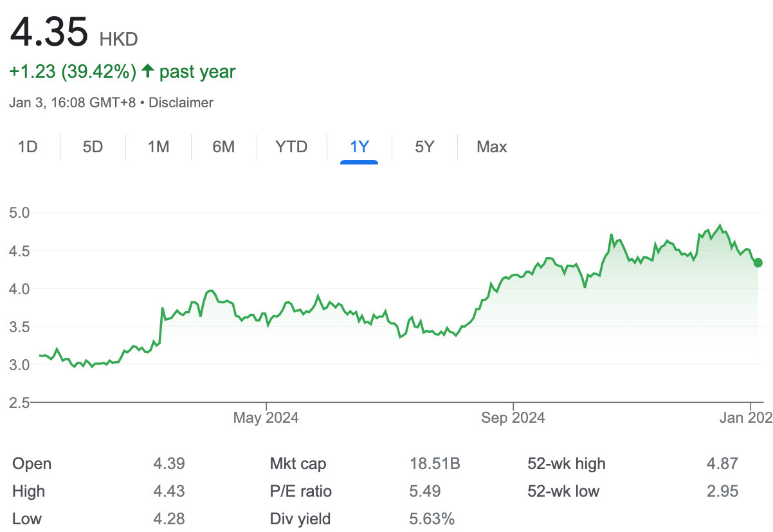Click the 3.0 y-axis label

tap(19, 365)
